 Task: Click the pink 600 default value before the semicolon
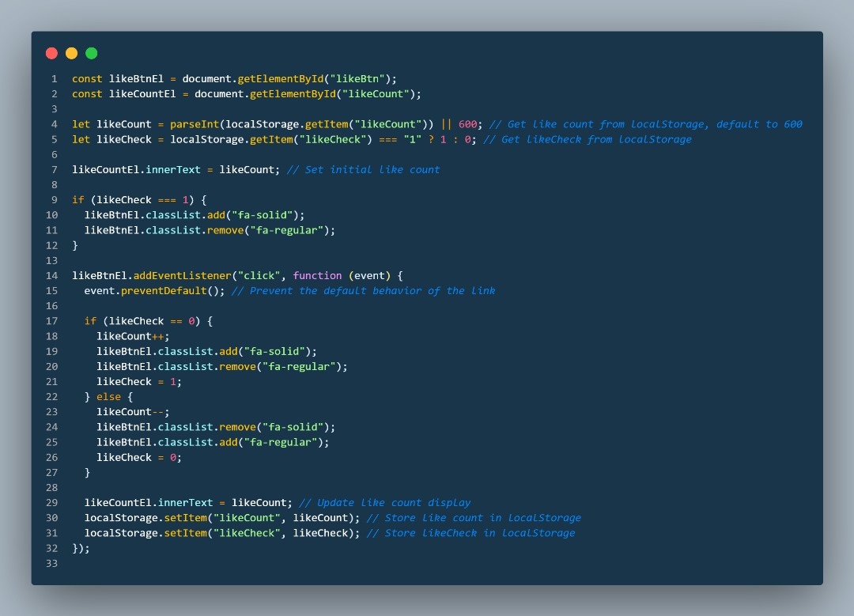(x=468, y=124)
